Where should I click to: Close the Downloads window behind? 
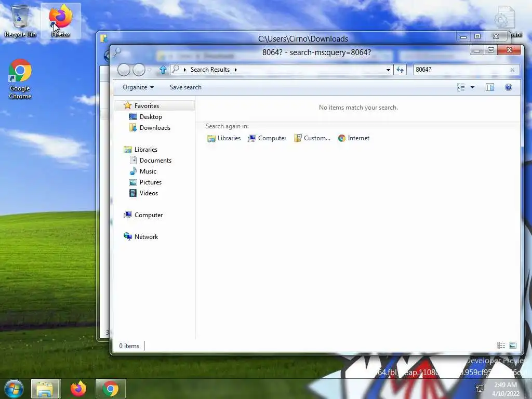(496, 37)
